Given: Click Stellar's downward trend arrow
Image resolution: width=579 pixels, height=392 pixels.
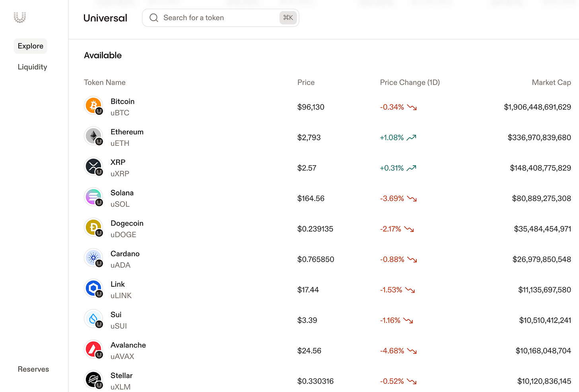Looking at the screenshot, I should coord(412,381).
